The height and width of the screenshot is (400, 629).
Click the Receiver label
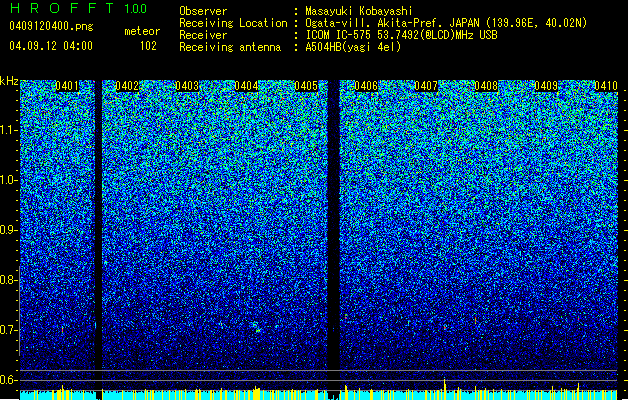(x=203, y=35)
